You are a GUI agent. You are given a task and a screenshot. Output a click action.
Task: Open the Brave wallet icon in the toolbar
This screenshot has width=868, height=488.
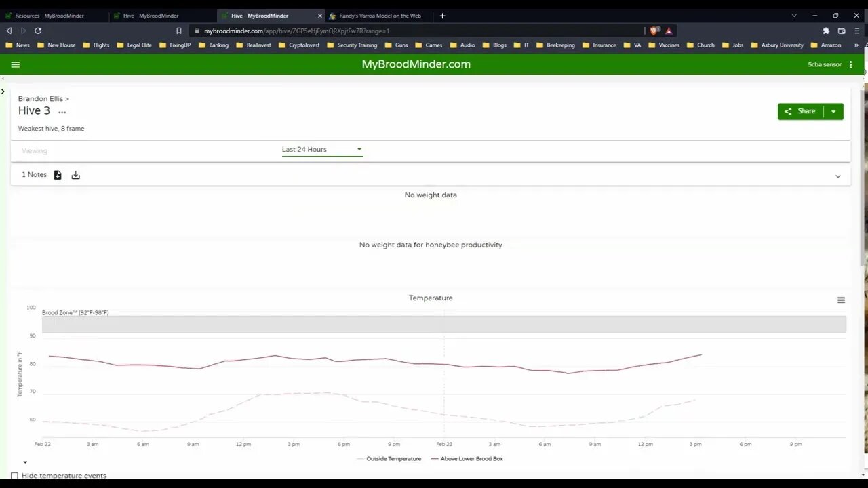[x=842, y=30]
